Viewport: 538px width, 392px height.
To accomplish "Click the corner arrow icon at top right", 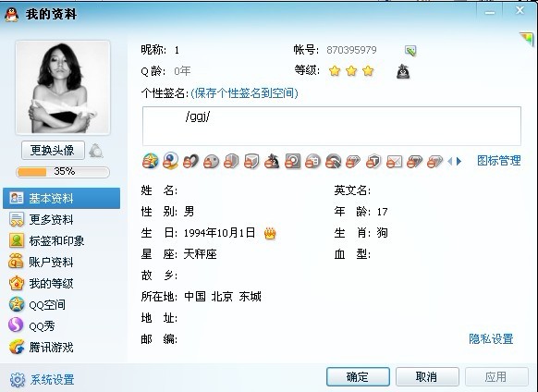I will [526, 39].
